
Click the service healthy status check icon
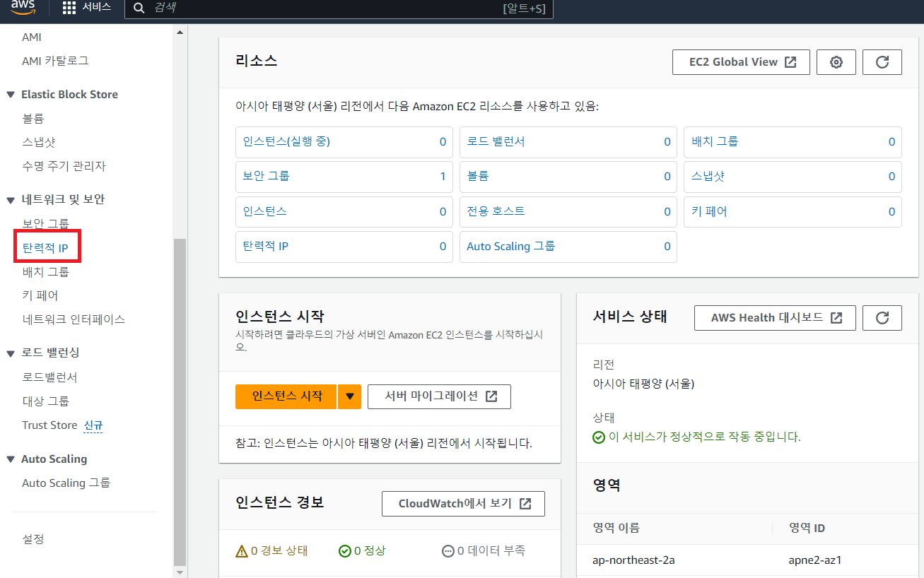click(x=599, y=437)
